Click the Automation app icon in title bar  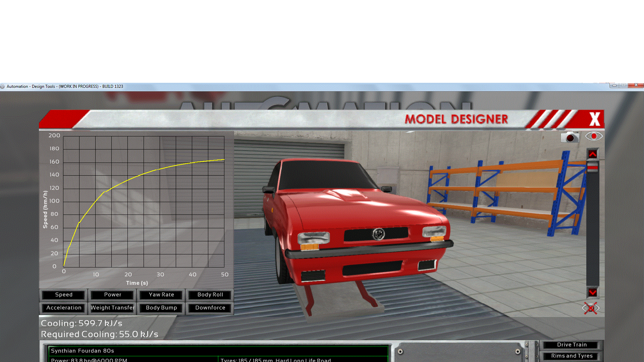click(3, 86)
